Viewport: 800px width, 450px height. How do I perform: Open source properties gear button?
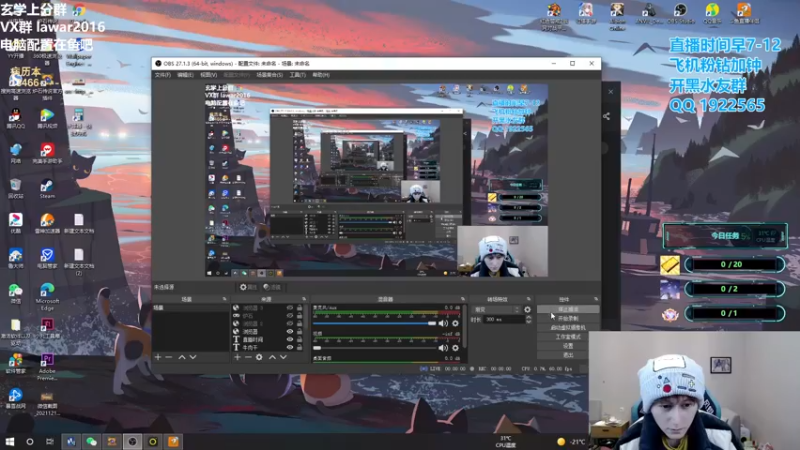(248, 287)
